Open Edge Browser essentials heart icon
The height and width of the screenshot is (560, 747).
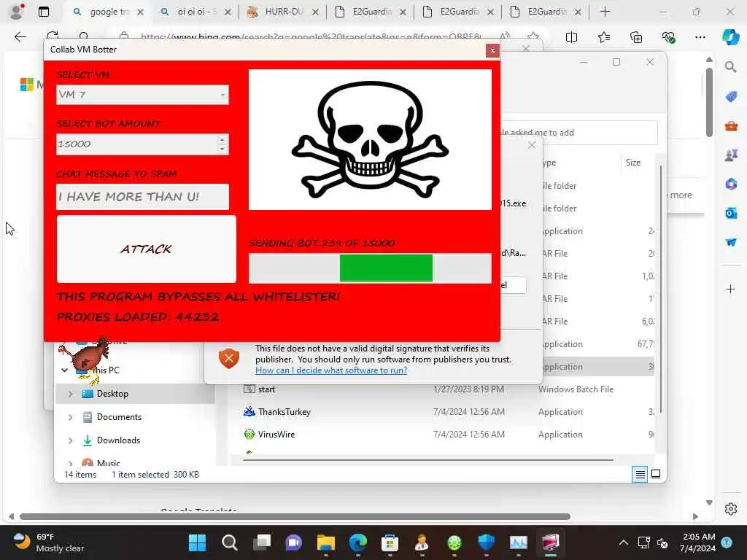click(668, 37)
